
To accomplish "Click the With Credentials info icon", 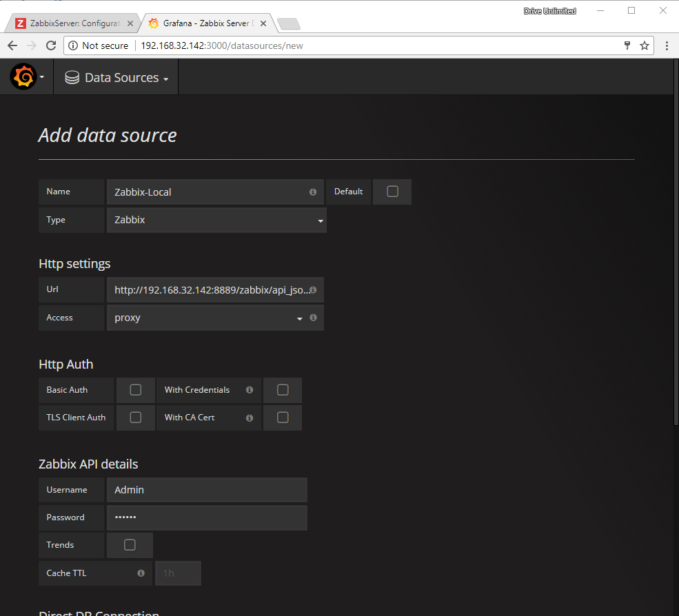I will (250, 390).
